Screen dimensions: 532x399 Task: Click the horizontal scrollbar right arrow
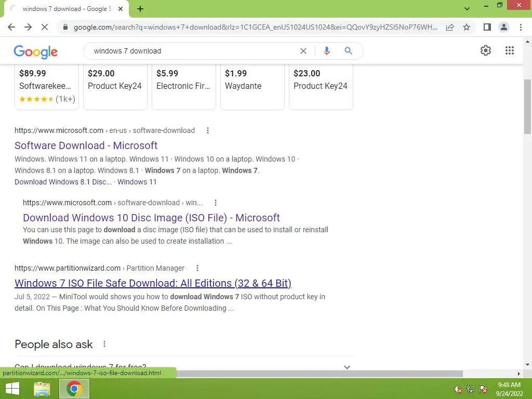point(519,374)
